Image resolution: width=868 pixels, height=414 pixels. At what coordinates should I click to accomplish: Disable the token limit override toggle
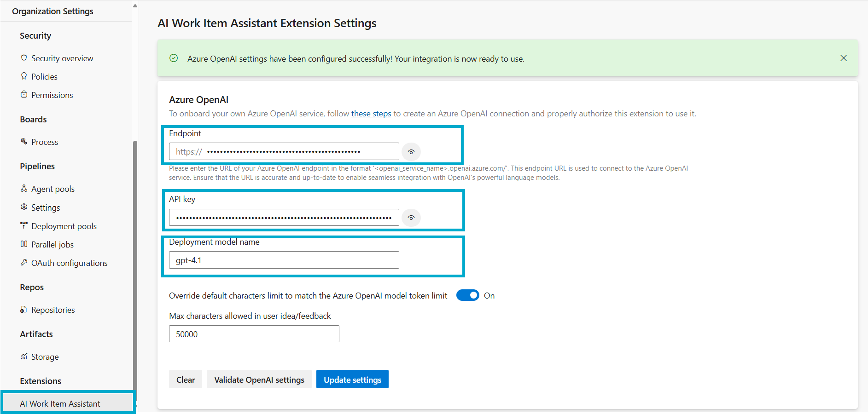[x=467, y=295]
